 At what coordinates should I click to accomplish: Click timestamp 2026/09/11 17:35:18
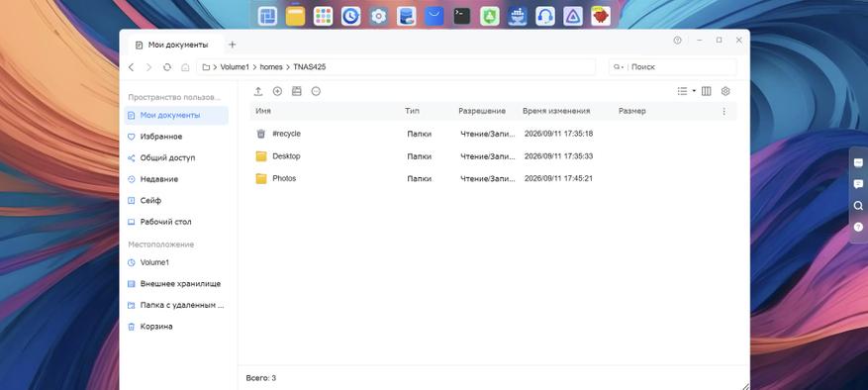click(x=558, y=134)
